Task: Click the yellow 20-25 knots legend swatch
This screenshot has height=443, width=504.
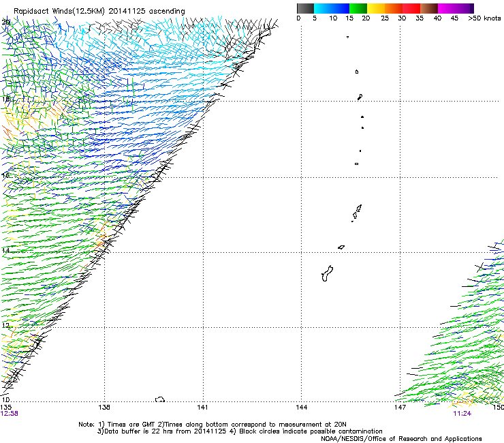Action: click(376, 8)
